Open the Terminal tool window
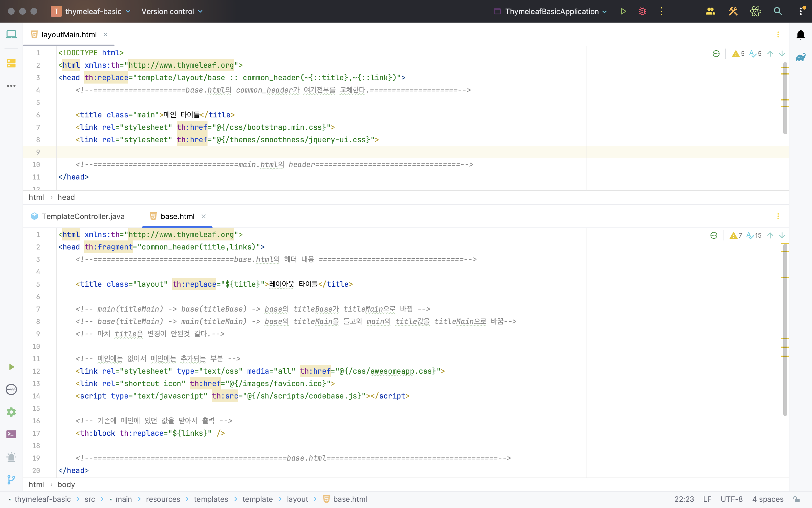The width and height of the screenshot is (812, 508). tap(11, 434)
